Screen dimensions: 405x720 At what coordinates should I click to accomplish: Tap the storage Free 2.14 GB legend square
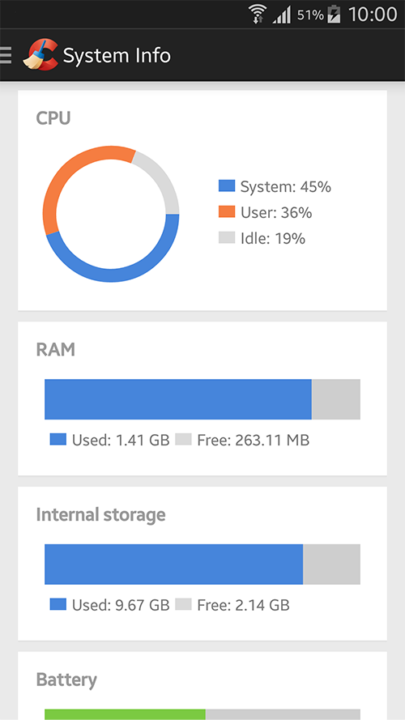(x=183, y=604)
